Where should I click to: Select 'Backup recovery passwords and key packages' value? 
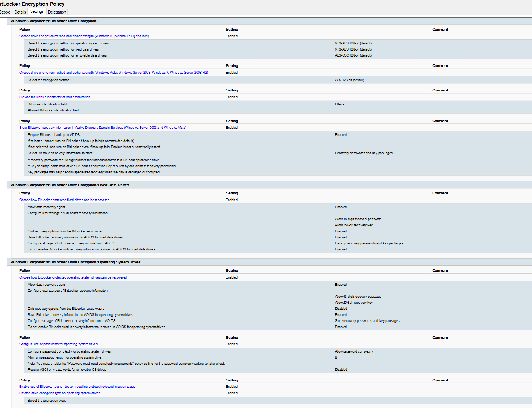click(x=369, y=243)
